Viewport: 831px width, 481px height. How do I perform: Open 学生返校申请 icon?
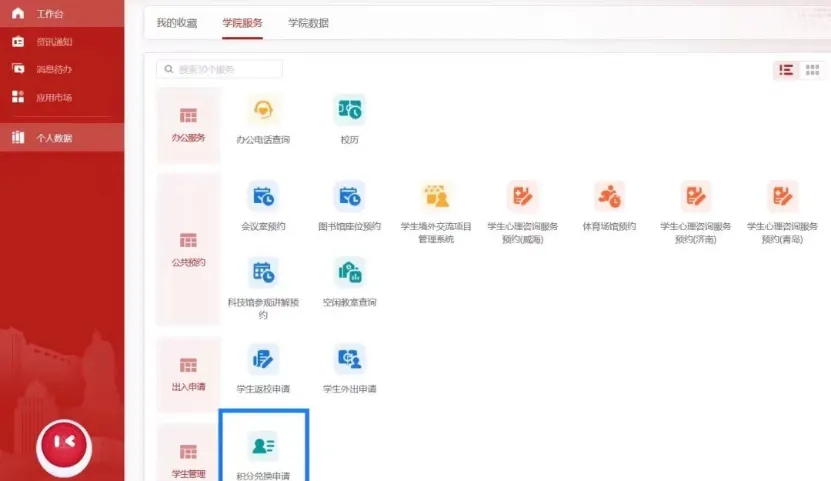tap(263, 359)
